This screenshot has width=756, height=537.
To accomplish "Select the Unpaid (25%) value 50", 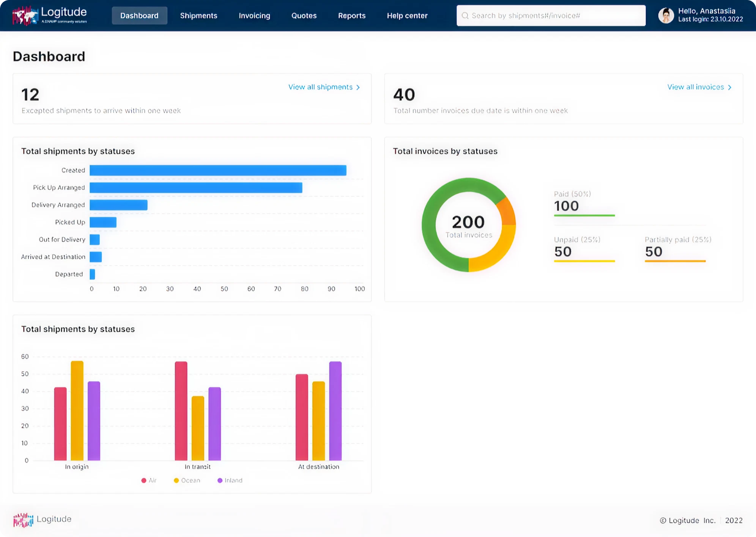I will (562, 251).
